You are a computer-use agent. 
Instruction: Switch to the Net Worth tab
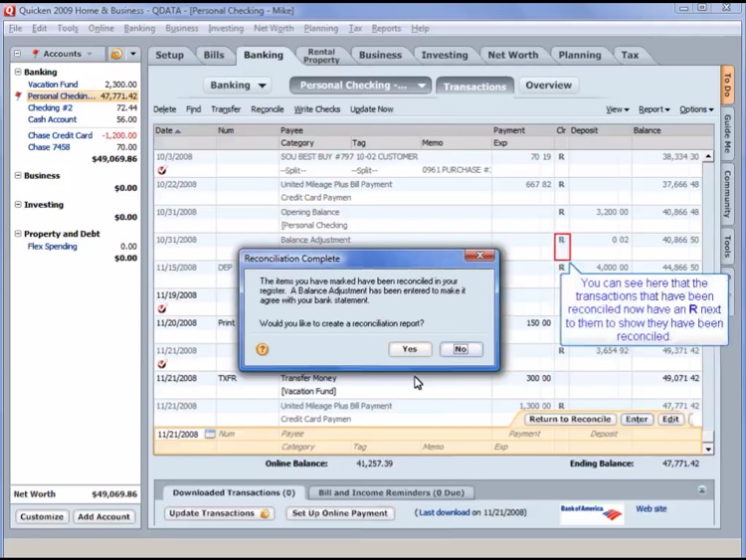(x=512, y=55)
